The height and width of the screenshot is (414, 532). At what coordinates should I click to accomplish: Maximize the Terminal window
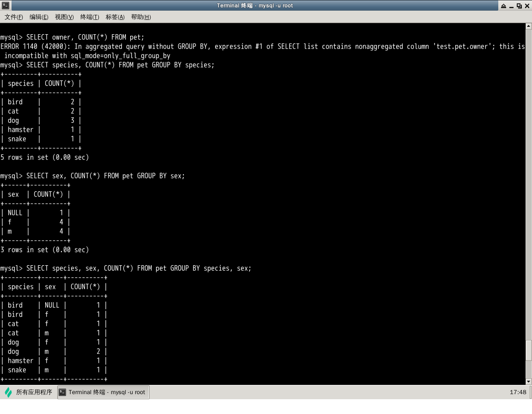pyautogui.click(x=519, y=6)
